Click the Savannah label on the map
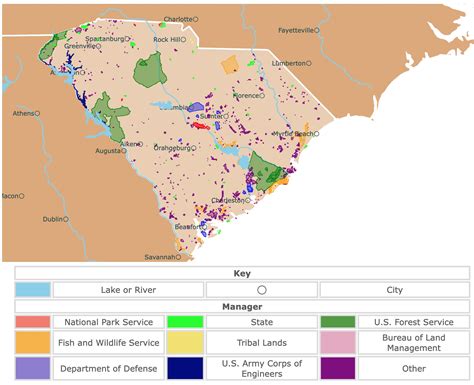The height and width of the screenshot is (385, 474). 160,257
